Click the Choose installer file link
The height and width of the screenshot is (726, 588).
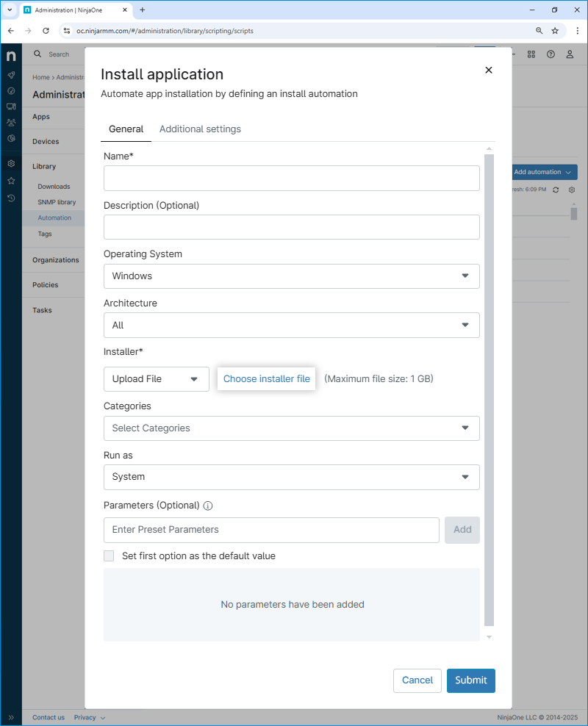(x=266, y=379)
